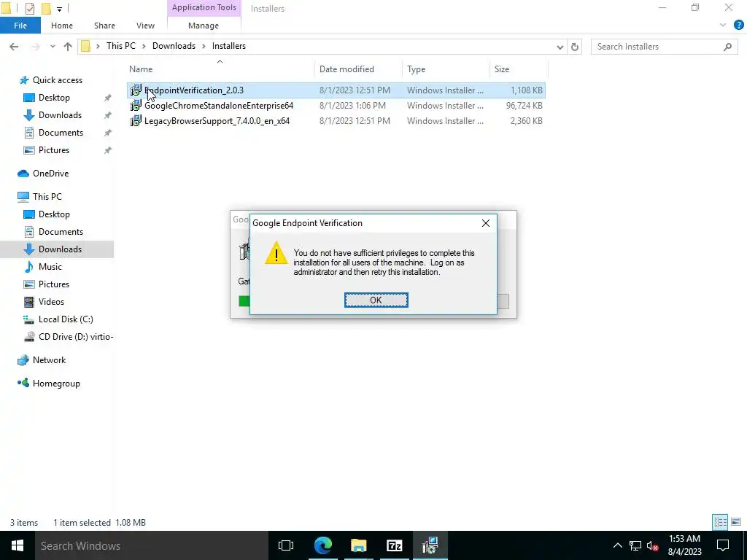Image resolution: width=747 pixels, height=560 pixels.
Task: Navigate to Downloads in the address bar
Action: click(174, 46)
